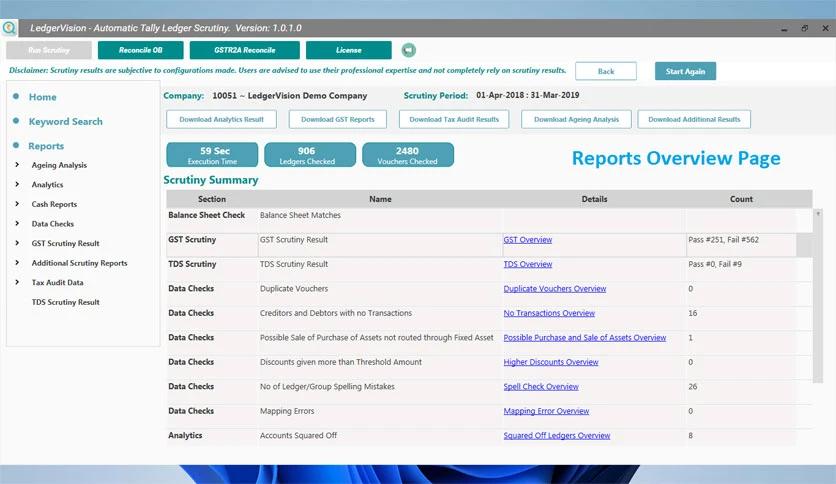This screenshot has height=484, width=836.
Task: Open Mapping Error Overview link
Action: [546, 412]
